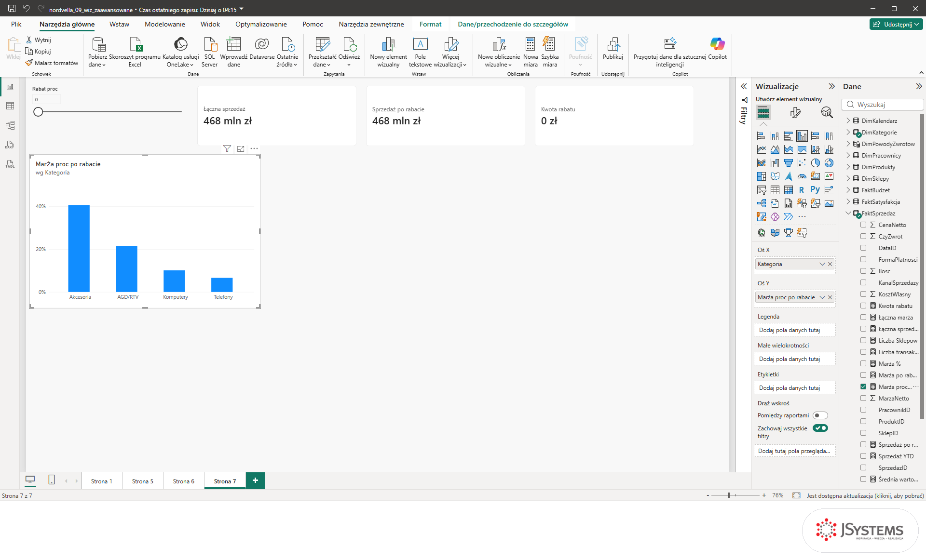The height and width of the screenshot is (560, 926).
Task: Tick the CenaNetto field checkbox
Action: [x=863, y=225]
